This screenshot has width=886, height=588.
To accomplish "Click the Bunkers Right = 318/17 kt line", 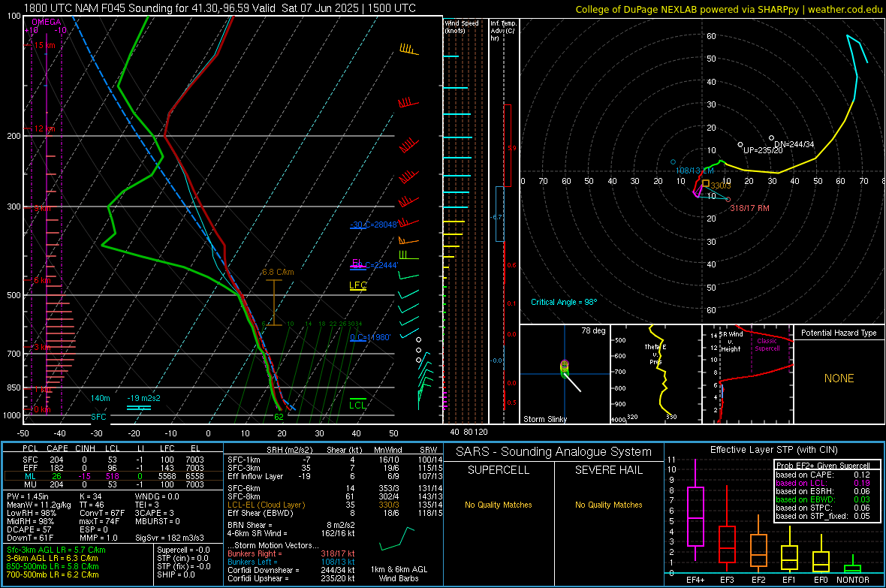I will tap(291, 553).
